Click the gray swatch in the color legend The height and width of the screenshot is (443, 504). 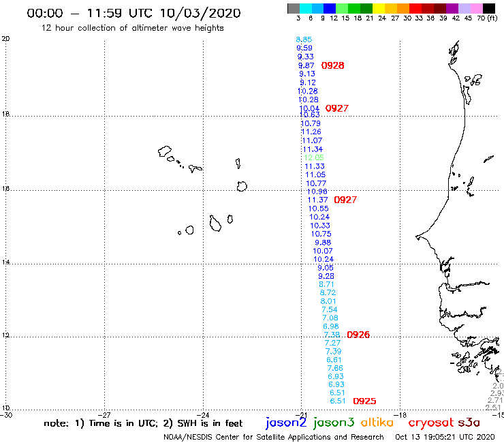[x=294, y=8]
